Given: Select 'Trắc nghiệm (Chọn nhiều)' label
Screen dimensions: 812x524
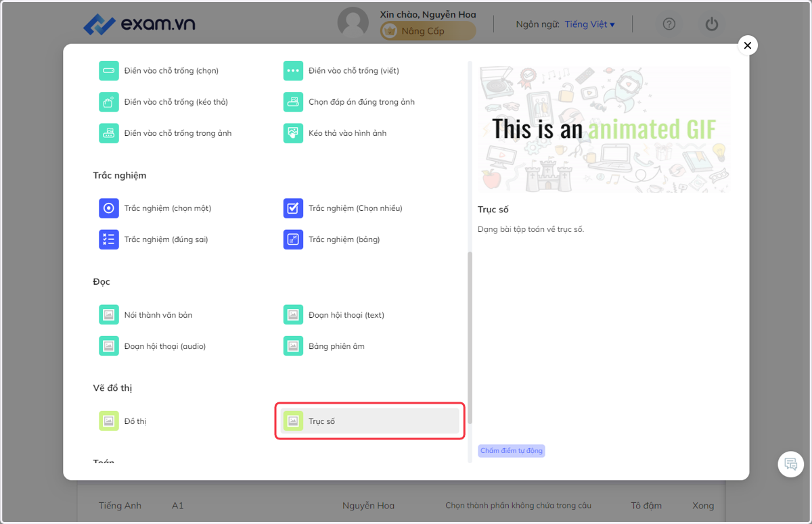Looking at the screenshot, I should [355, 208].
